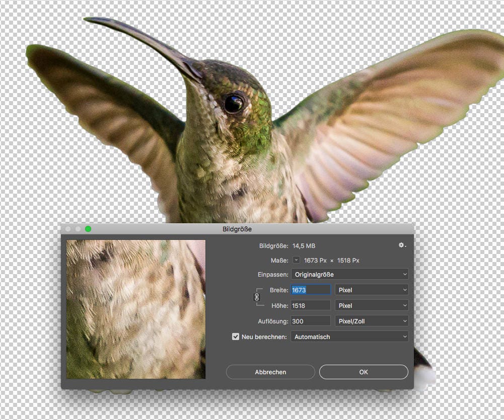This screenshot has width=504, height=420.
Task: Select the Höhe value 1518
Action: click(310, 305)
